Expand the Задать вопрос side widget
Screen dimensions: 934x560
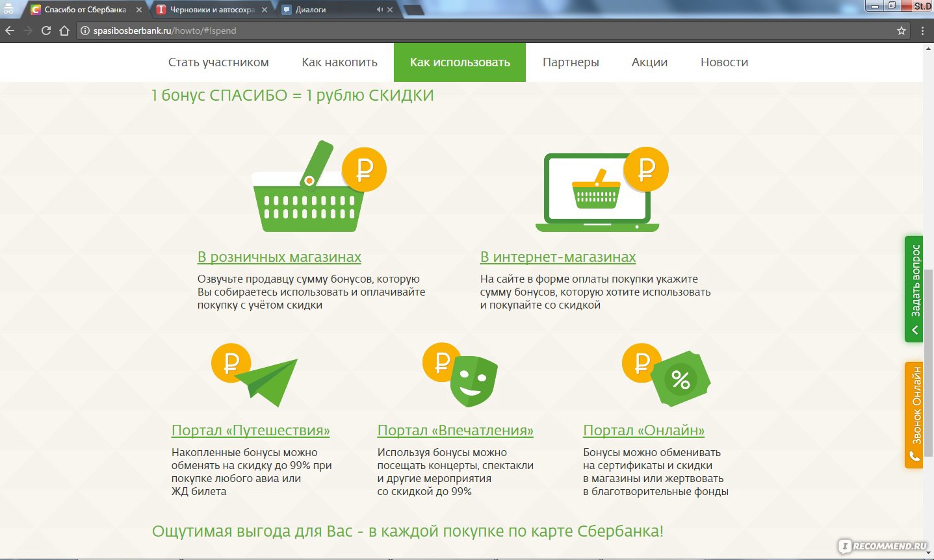tap(914, 289)
